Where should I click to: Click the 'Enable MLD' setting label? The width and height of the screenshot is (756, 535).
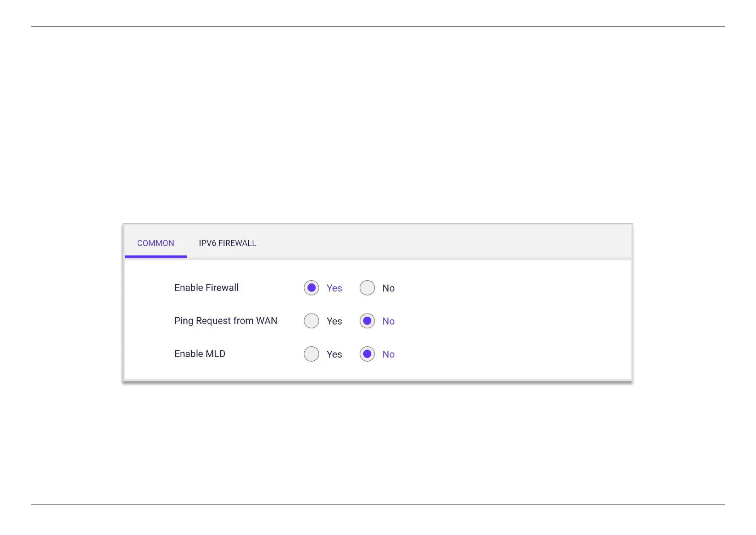click(199, 354)
